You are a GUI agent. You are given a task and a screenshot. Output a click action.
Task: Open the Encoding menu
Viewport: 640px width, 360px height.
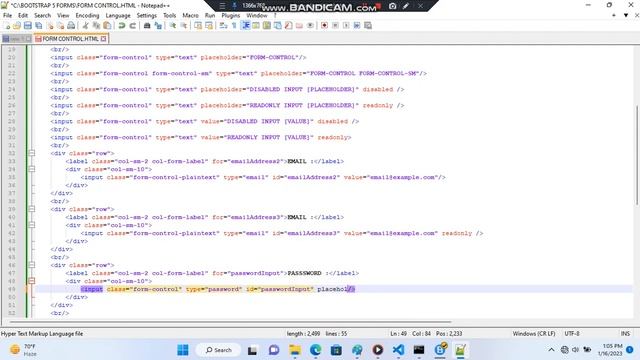[x=87, y=16]
